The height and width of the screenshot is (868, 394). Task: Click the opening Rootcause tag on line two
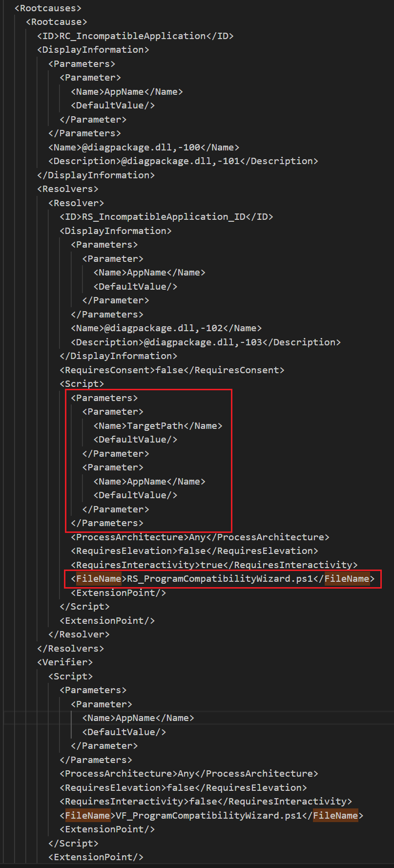click(56, 22)
